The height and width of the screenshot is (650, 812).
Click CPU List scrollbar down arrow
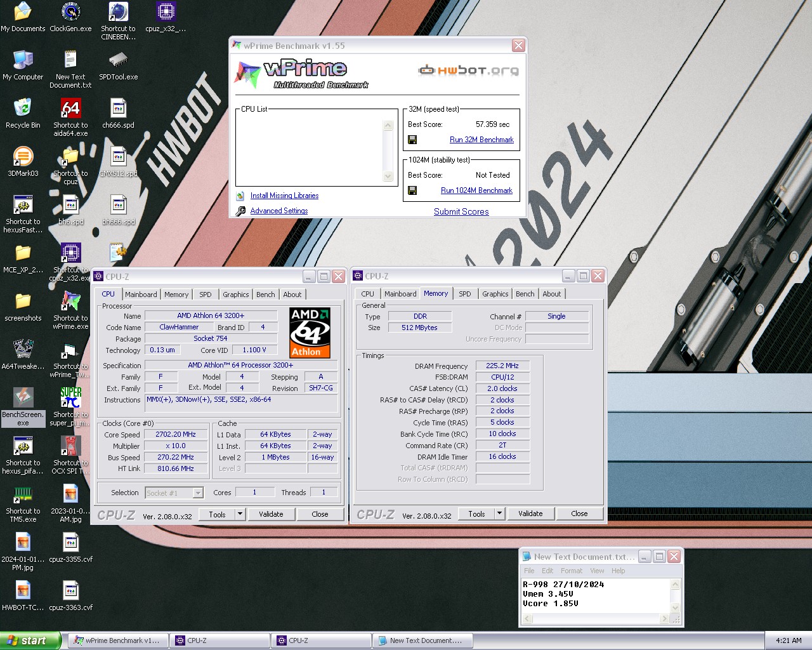[x=388, y=176]
